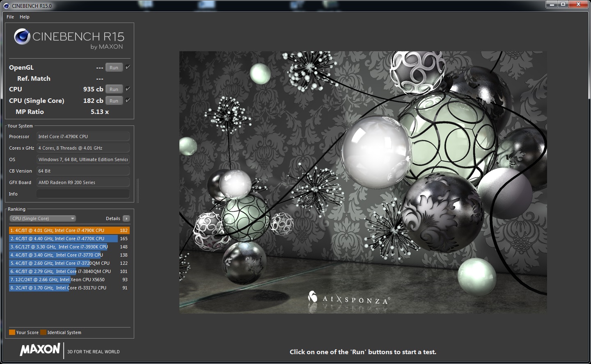The height and width of the screenshot is (364, 591).
Task: Click the Processor field Intel Core i7-4790K
Action: (x=83, y=136)
